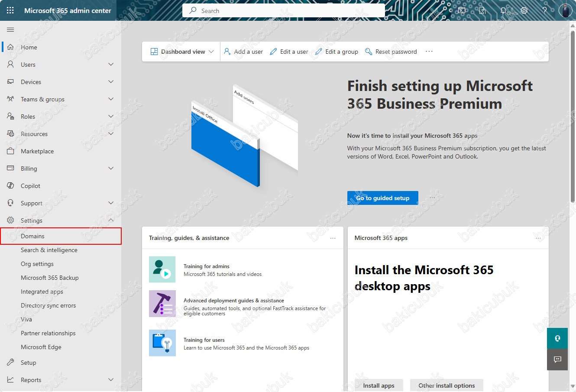Click the Devices icon in sidebar
Screen dimensions: 576x392
point(10,82)
